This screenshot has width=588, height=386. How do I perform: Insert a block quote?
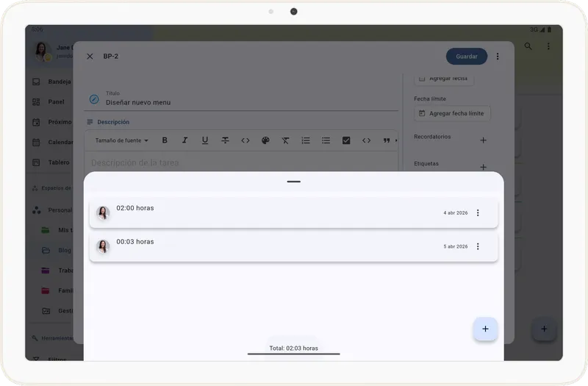(387, 140)
